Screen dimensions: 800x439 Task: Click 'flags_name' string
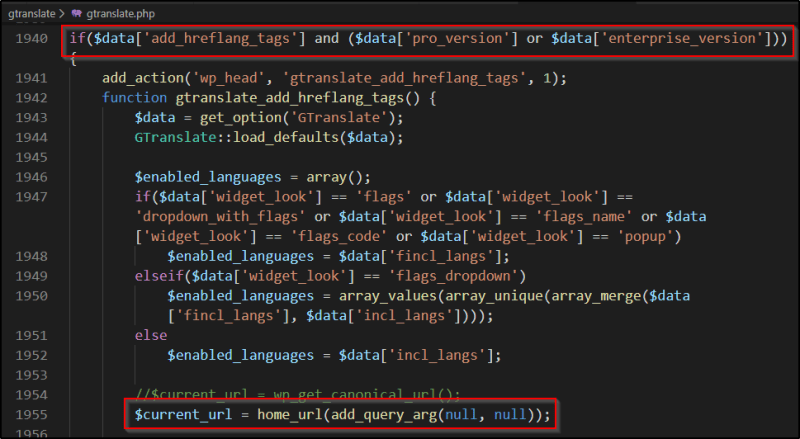584,217
